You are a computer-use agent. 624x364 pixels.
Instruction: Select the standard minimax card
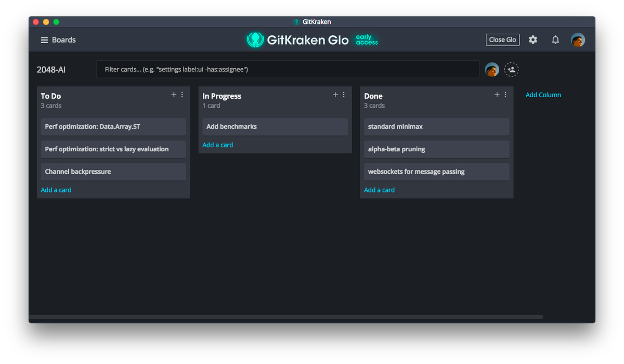436,126
